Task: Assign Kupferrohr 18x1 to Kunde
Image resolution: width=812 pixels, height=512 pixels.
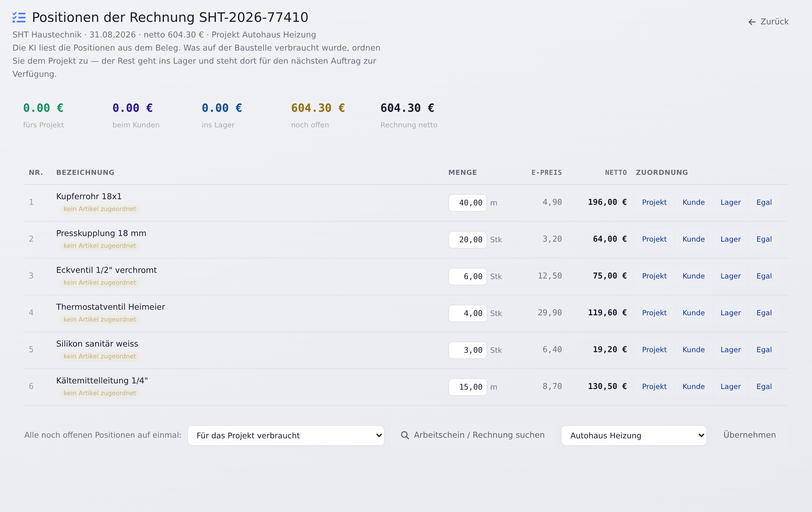Action: click(693, 203)
